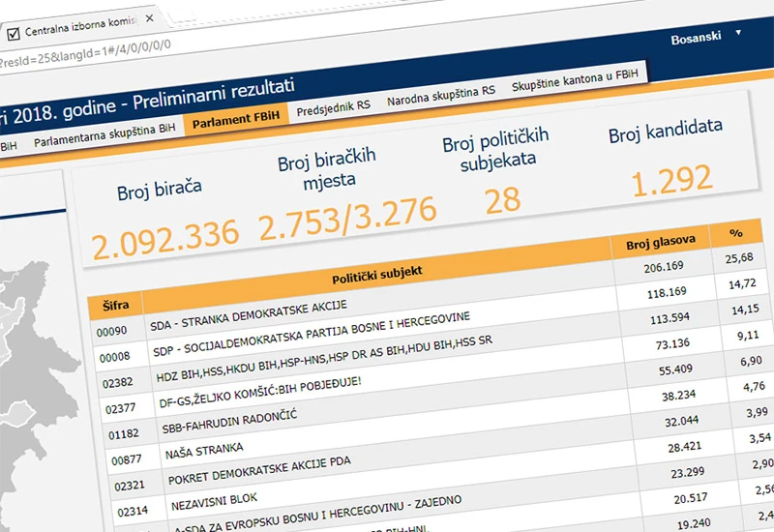Click code 02321 in Šifra column
The height and width of the screenshot is (532, 774).
(130, 486)
